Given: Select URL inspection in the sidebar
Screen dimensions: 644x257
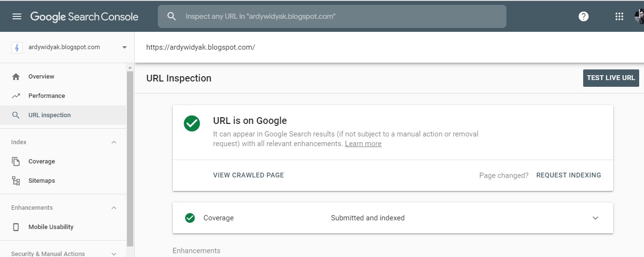Looking at the screenshot, I should (49, 115).
